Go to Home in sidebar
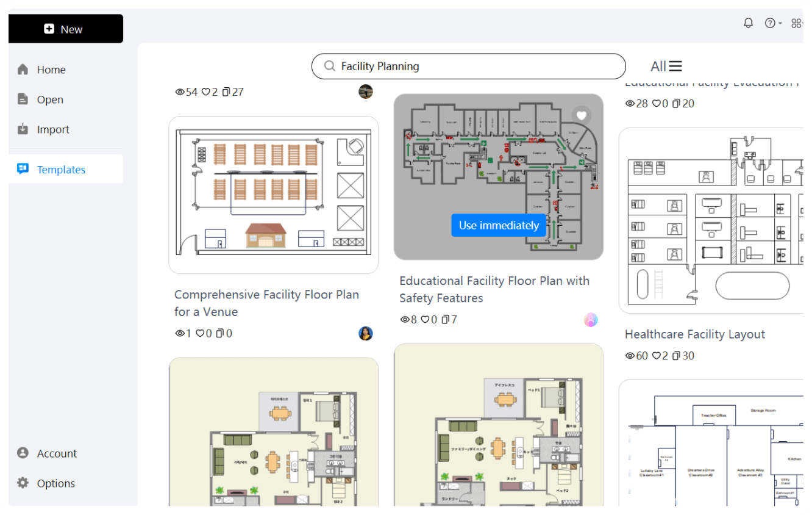The height and width of the screenshot is (515, 812). point(66,70)
